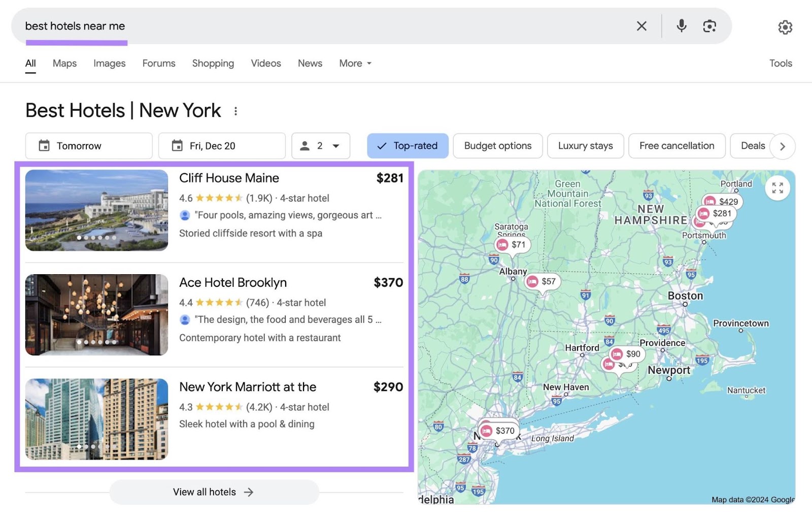
Task: Click the calendar icon in the Fri, Dec 20 field
Action: [x=177, y=146]
